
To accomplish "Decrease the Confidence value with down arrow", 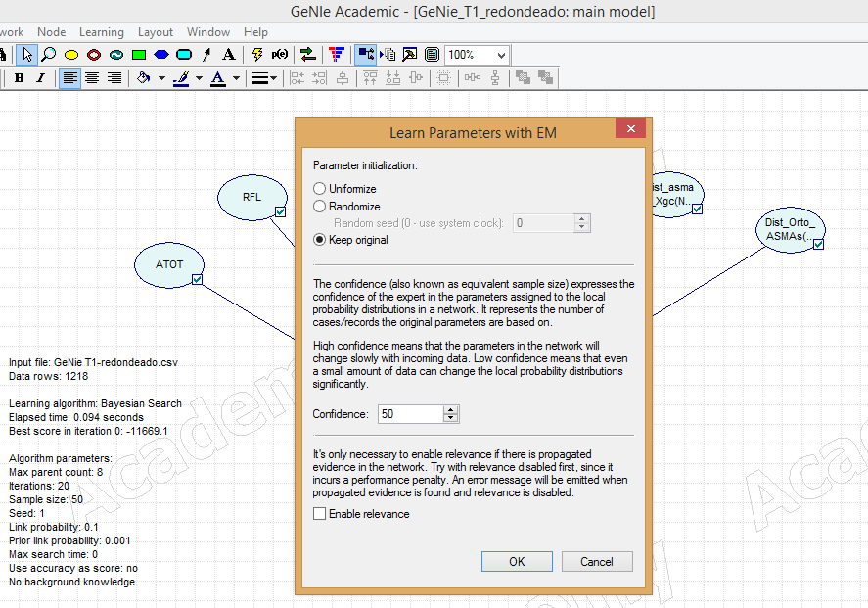I will click(x=451, y=418).
